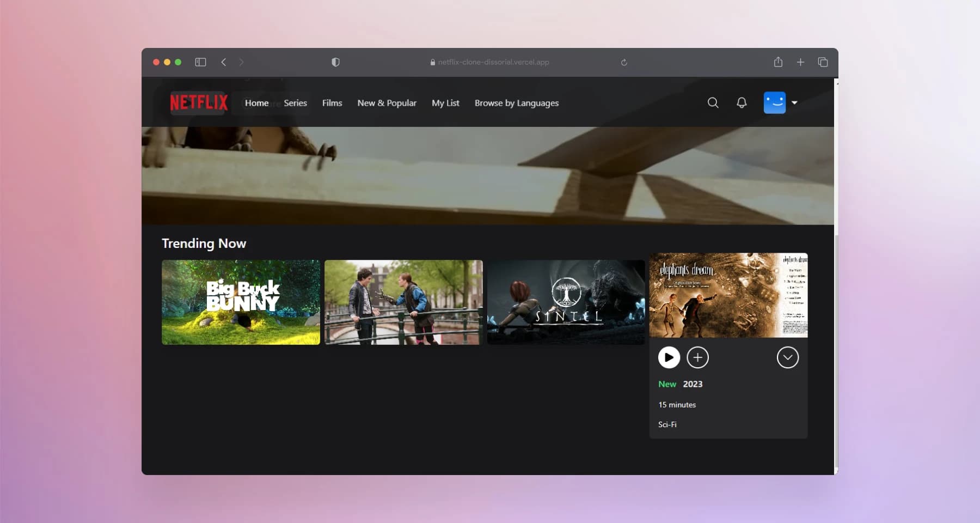Open a new tab with plus icon

800,62
